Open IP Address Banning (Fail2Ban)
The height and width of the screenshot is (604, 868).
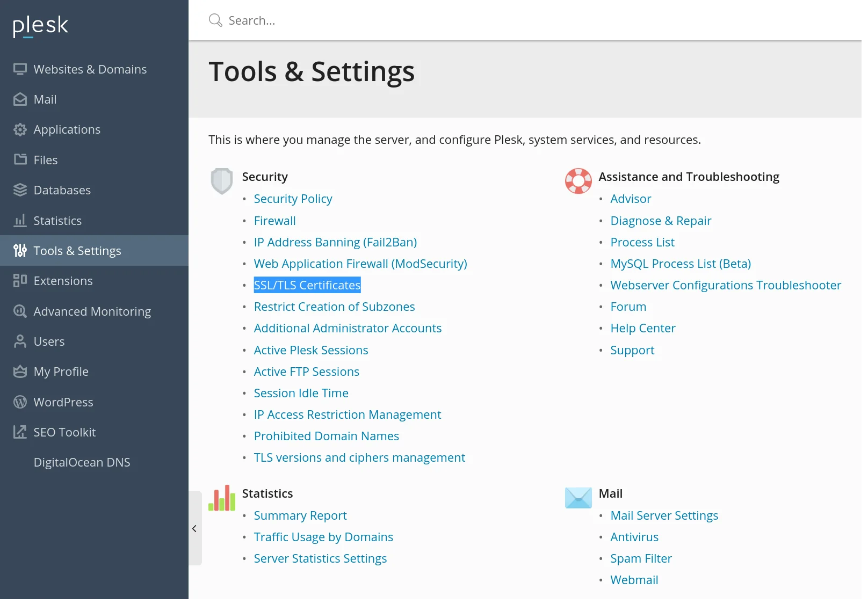point(335,242)
